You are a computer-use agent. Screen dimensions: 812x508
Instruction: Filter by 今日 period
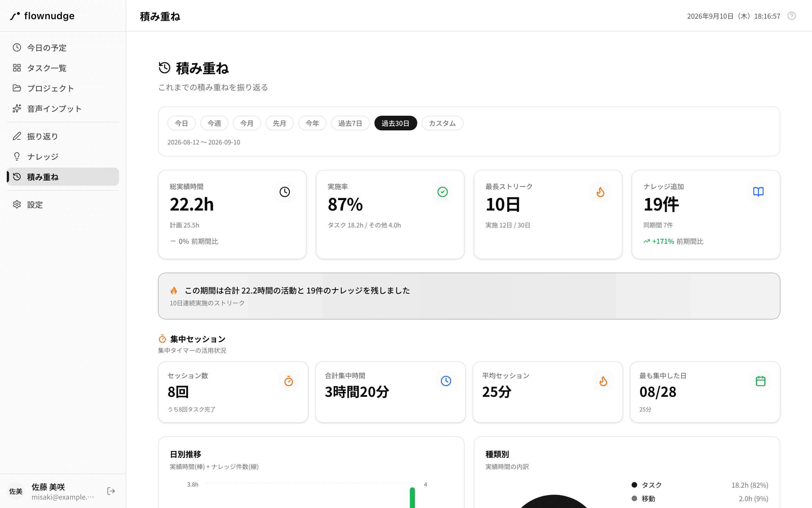click(x=182, y=123)
